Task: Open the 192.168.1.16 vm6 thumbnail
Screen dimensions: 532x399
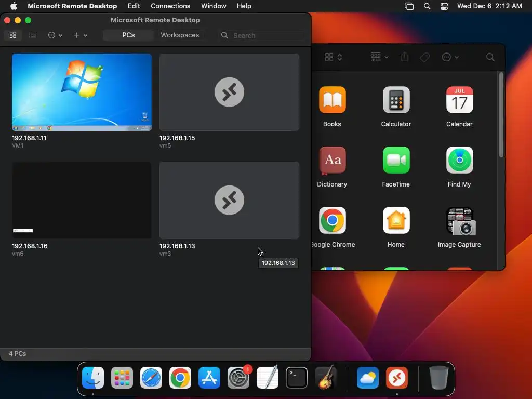Action: [82, 200]
